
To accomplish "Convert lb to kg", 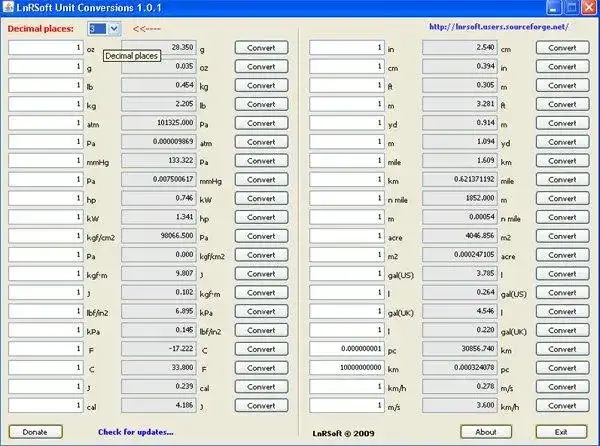I will pos(261,85).
